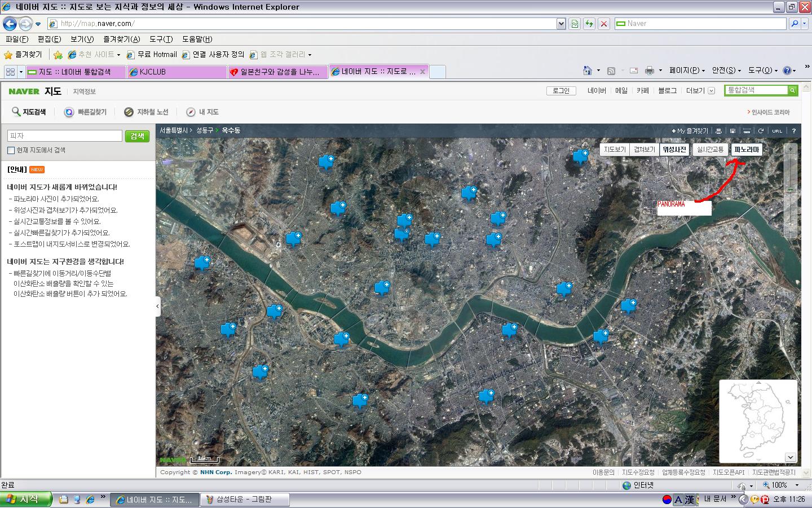The image size is (812, 508).
Task: Open the Internet Explorer home icon
Action: click(588, 71)
